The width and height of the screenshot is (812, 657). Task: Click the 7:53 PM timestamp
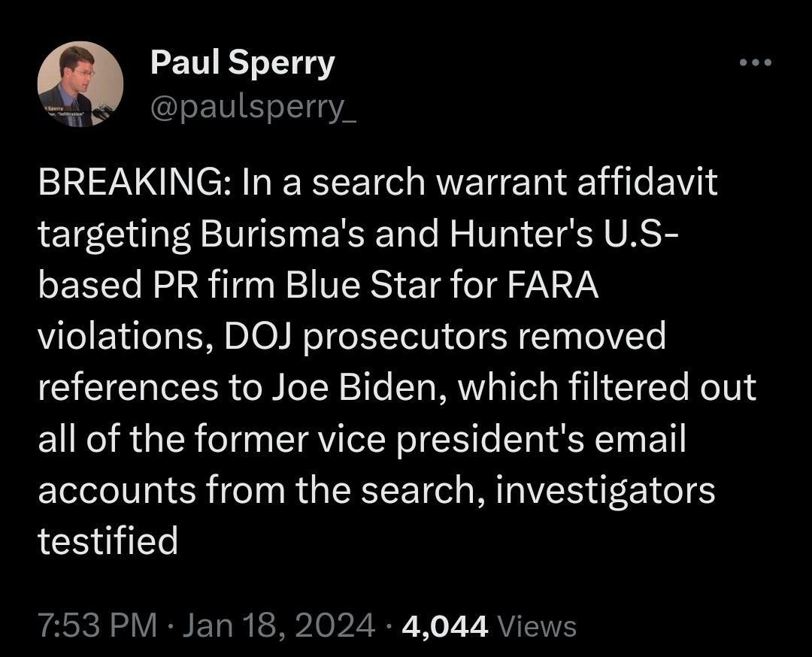98,625
